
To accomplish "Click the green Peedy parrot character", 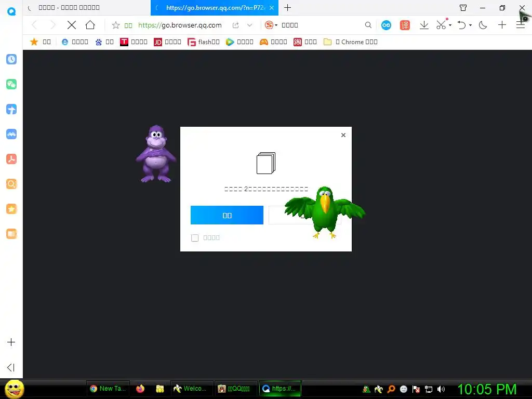I will coord(325,212).
